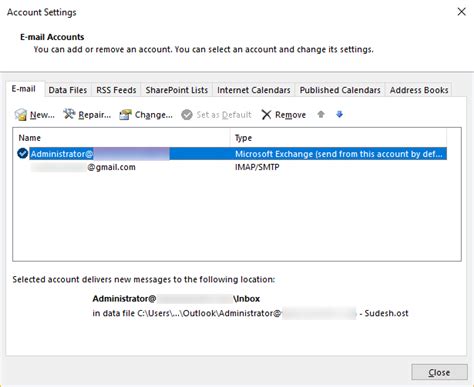Image resolution: width=474 pixels, height=387 pixels.
Task: Click the Close button
Action: (439, 372)
